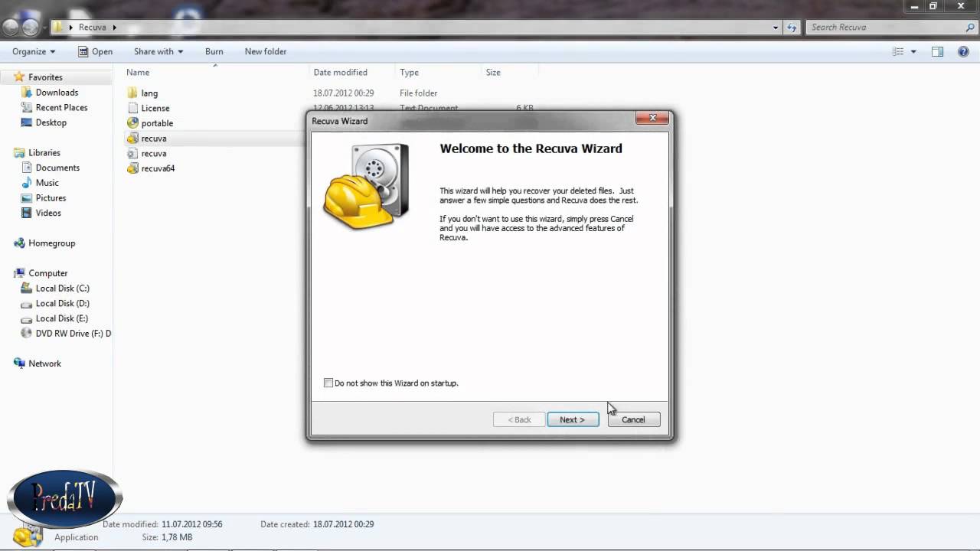Click the change view icon
980x551 pixels.
(899, 51)
